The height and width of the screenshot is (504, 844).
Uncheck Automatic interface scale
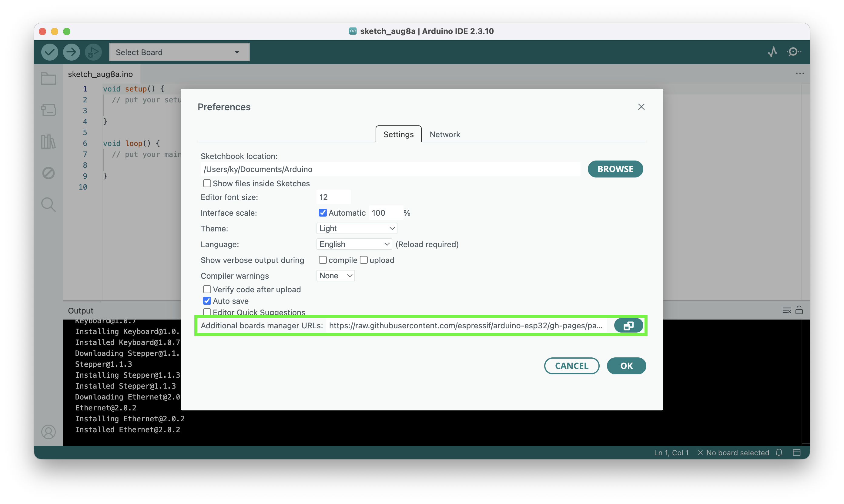[323, 213]
